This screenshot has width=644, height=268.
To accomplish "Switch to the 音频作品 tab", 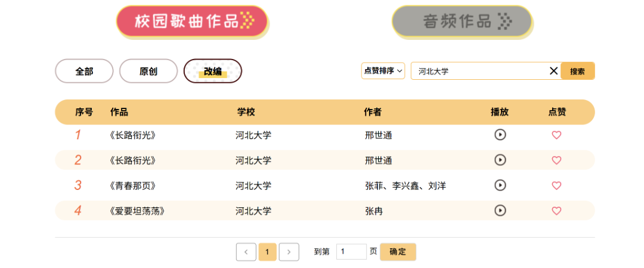I will (x=462, y=21).
